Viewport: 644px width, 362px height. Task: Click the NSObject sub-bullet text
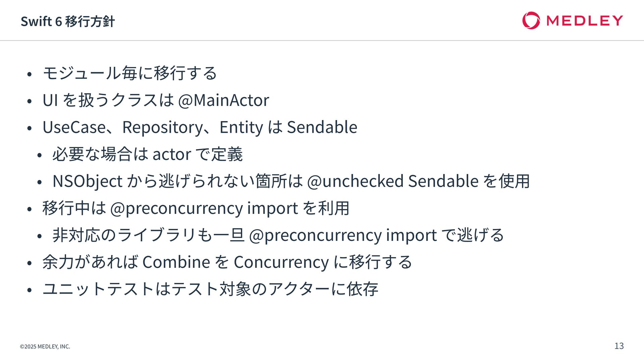pos(291,181)
